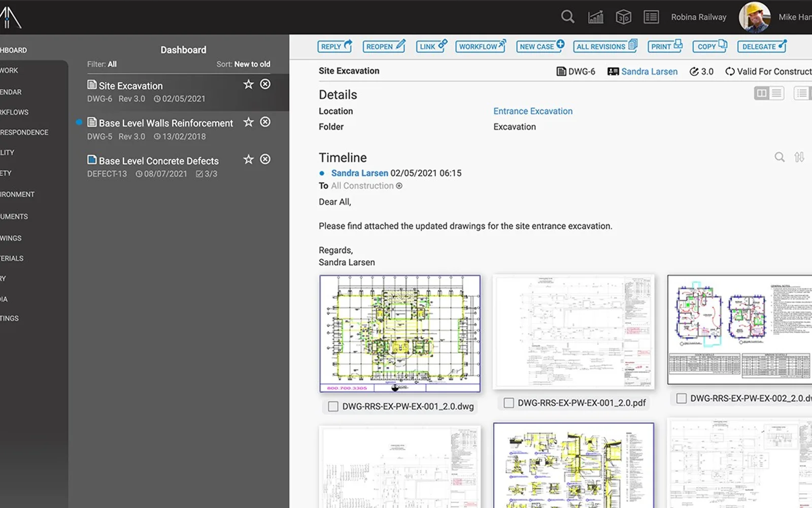Viewport: 812px width, 508px height.
Task: Click Mike's profile avatar
Action: pyautogui.click(x=755, y=17)
